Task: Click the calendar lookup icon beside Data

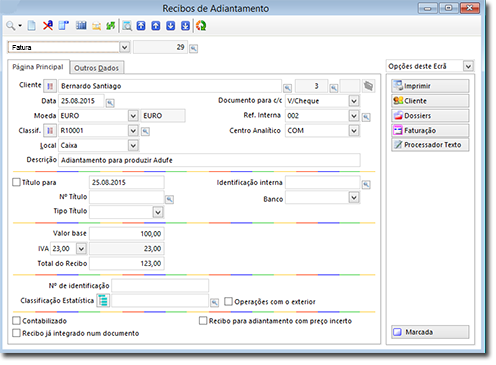Action: click(x=110, y=103)
